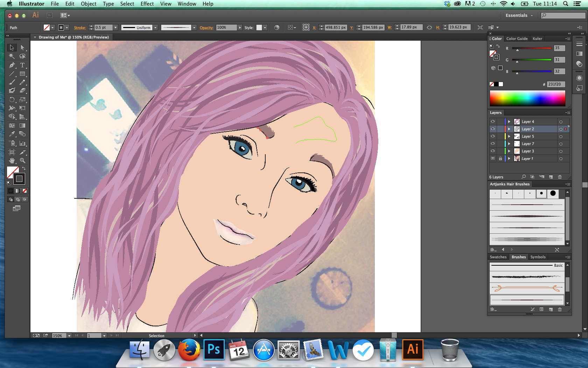588x368 pixels.
Task: Click the Opacity label link
Action: (206, 28)
